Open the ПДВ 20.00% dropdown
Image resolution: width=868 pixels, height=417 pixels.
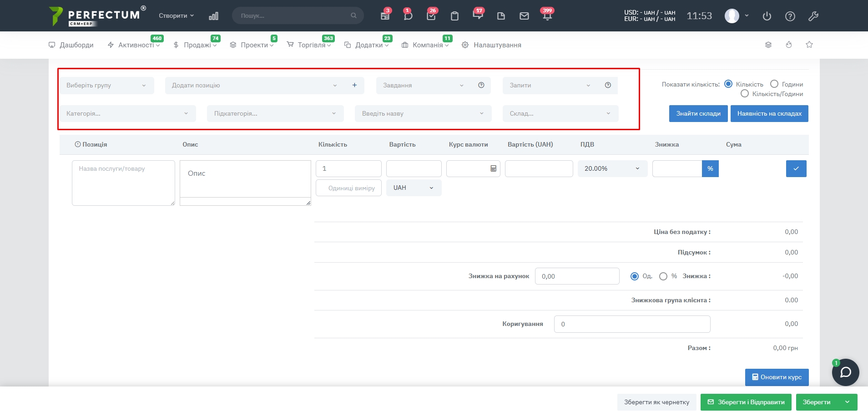pos(612,168)
